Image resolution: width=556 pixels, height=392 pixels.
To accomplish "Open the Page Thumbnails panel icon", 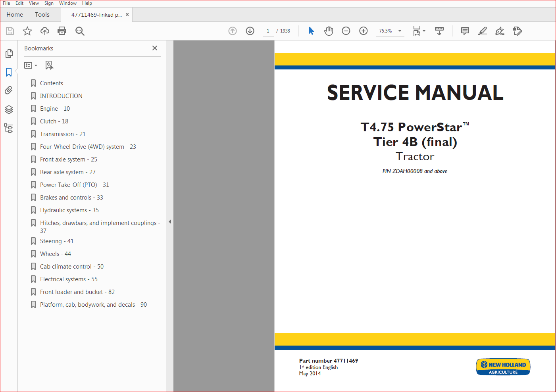I will click(x=9, y=53).
